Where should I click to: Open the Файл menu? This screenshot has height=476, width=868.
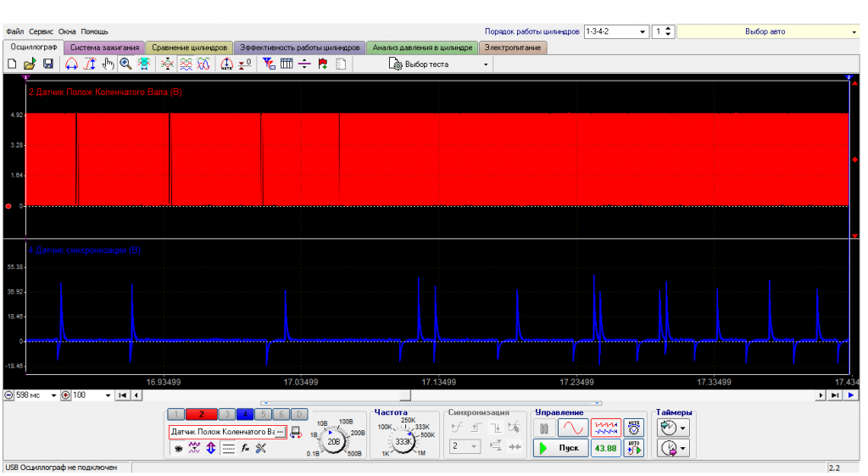point(15,31)
